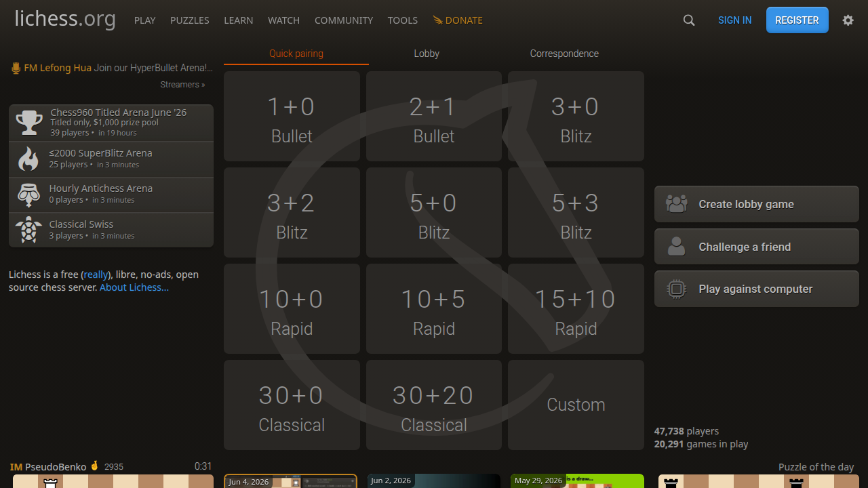This screenshot has width=868, height=488.
Task: Open the Custom game setup
Action: tap(576, 405)
